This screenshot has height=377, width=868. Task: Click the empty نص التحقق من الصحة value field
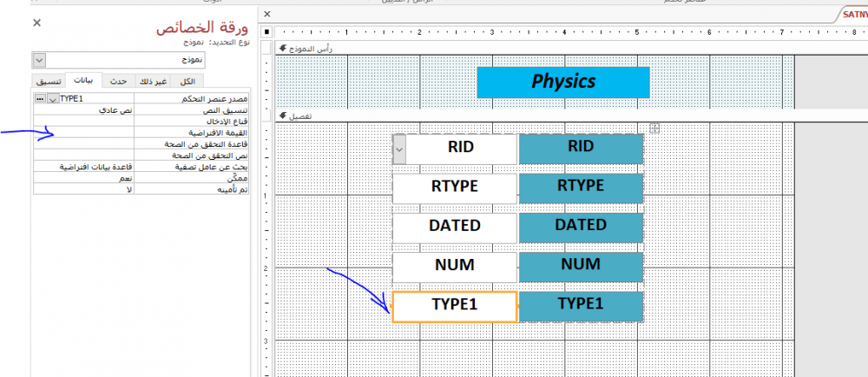coord(83,155)
